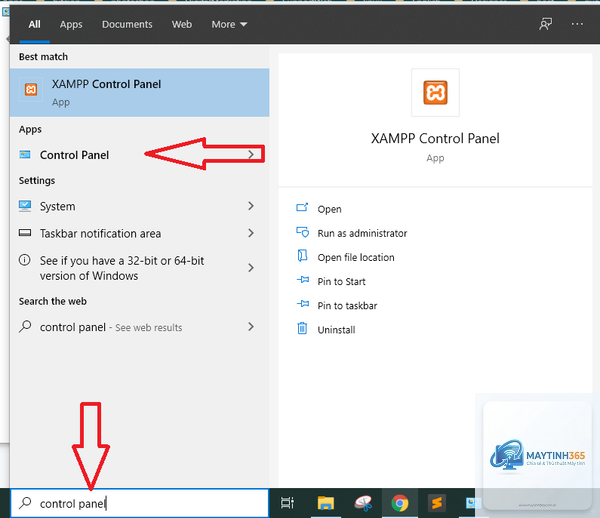600x518 pixels.
Task: Click Pin to taskbar
Action: point(347,306)
